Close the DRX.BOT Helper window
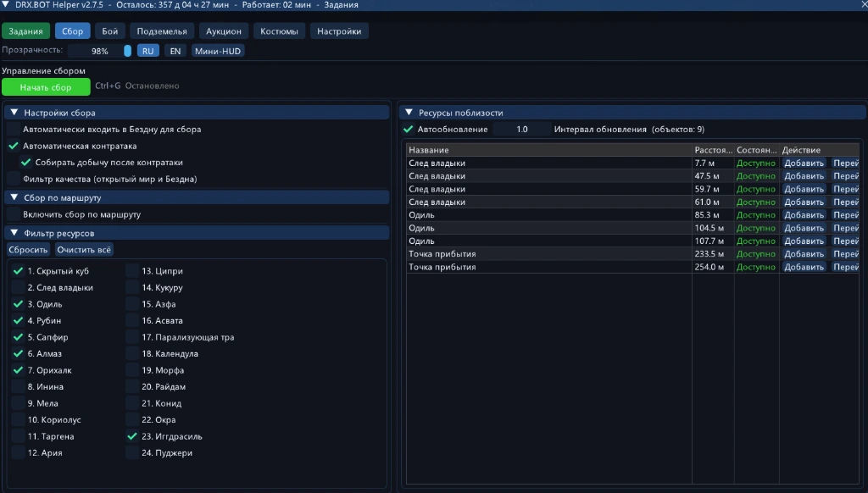868x493 pixels. click(x=862, y=4)
